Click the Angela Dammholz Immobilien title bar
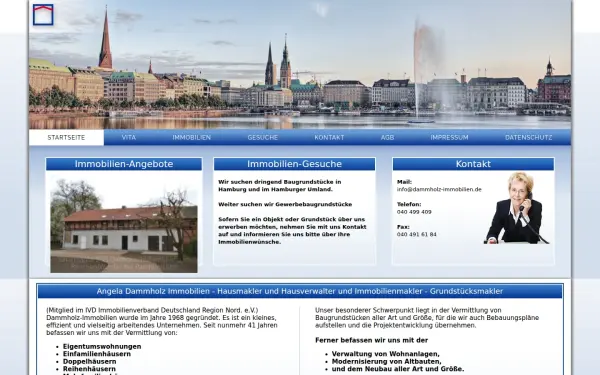 click(x=300, y=291)
